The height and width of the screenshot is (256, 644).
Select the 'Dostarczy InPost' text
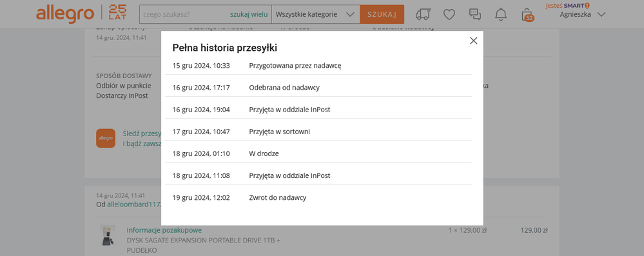coord(122,95)
